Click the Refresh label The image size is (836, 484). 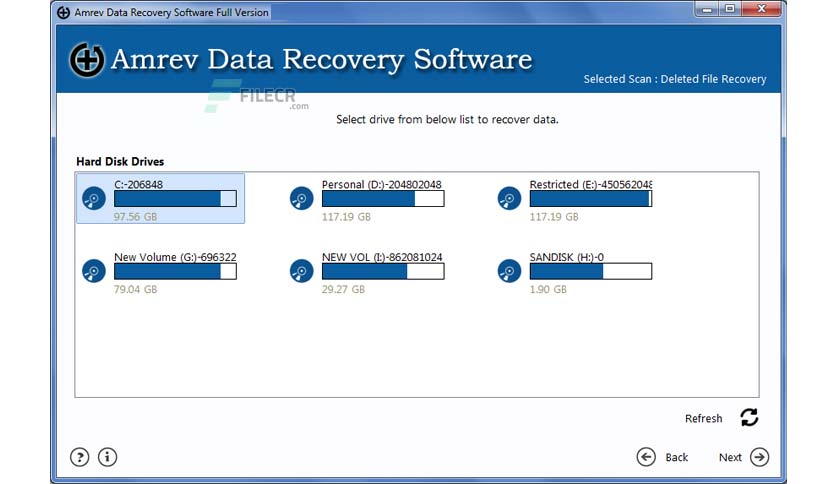[x=704, y=418]
